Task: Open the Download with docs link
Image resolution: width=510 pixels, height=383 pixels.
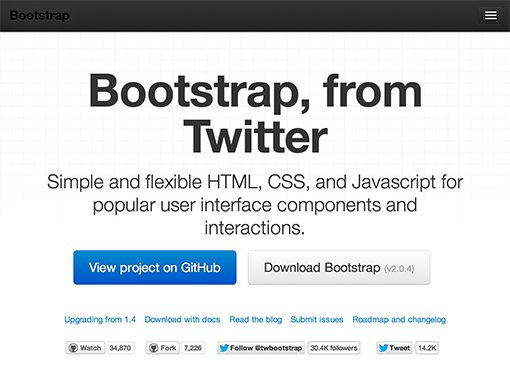Action: 182,319
